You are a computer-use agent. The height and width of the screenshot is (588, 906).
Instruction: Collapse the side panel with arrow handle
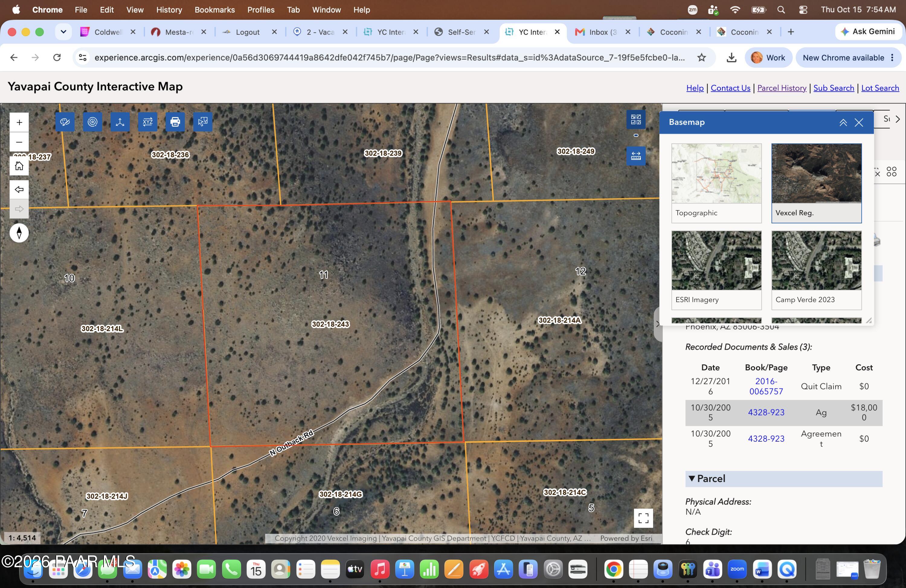[x=658, y=324]
